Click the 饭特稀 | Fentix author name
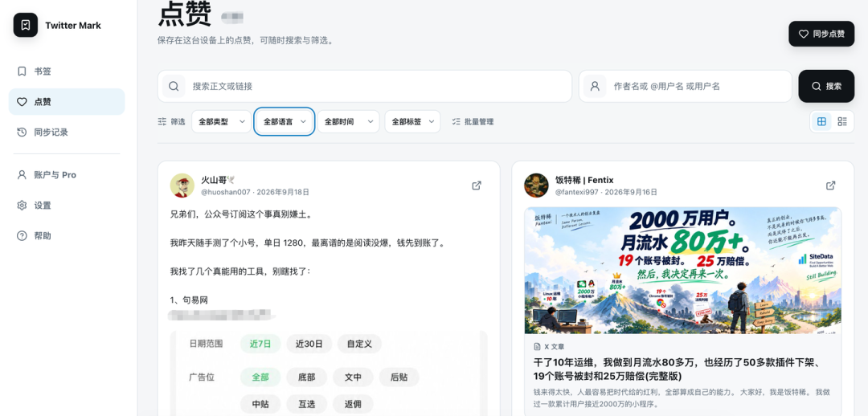This screenshot has width=868, height=416. point(584,180)
